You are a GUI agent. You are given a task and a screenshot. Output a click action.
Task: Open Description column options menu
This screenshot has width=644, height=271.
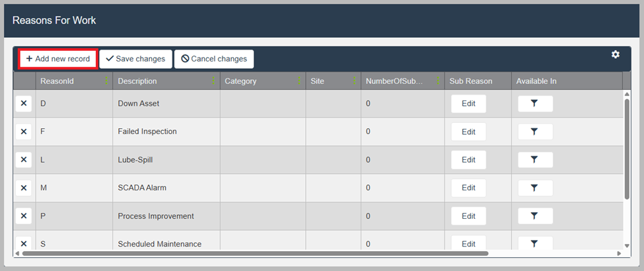coord(213,81)
